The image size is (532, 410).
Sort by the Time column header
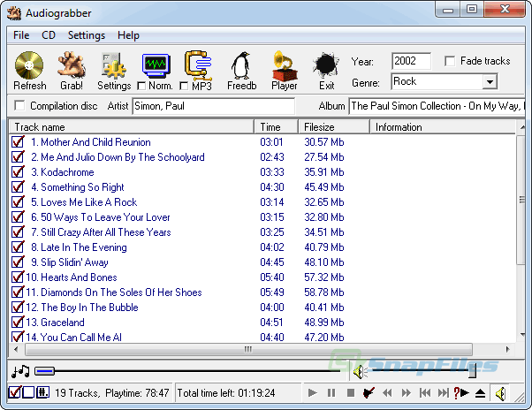pos(277,127)
